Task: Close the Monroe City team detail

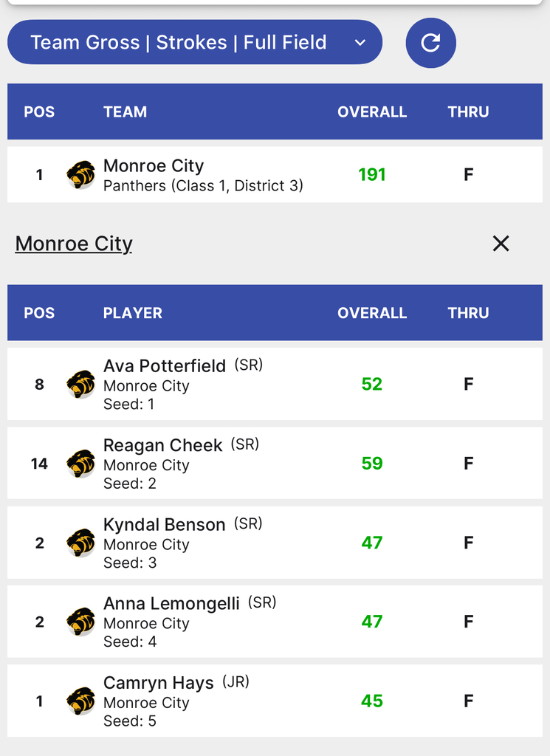Action: click(501, 244)
